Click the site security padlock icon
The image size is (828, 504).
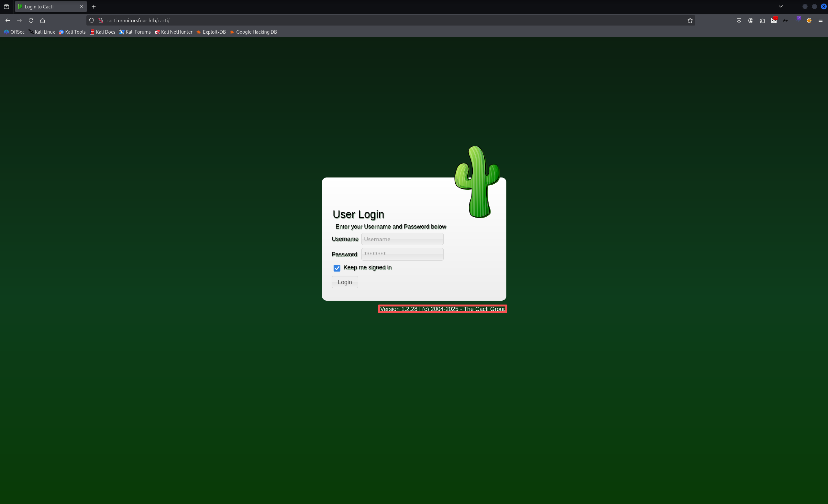(101, 20)
